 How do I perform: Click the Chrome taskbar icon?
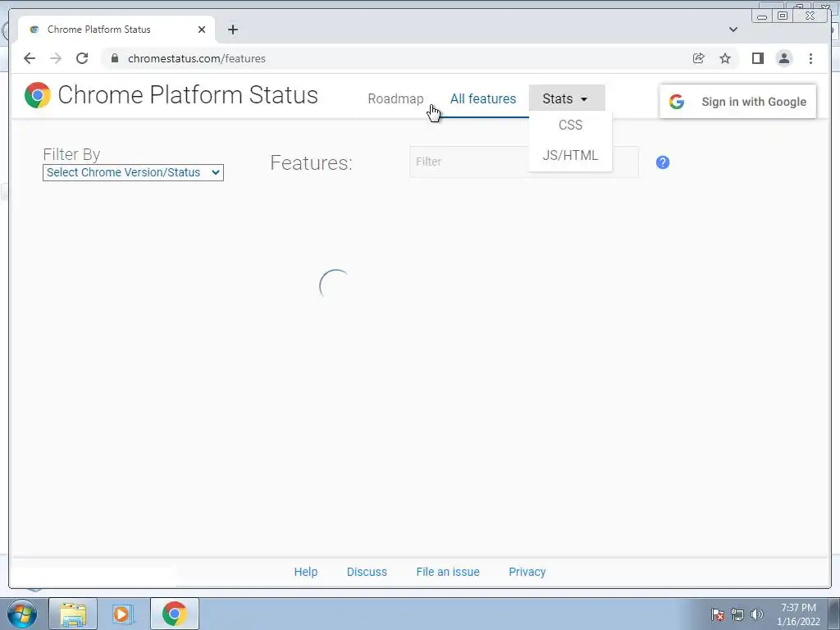pos(174,614)
